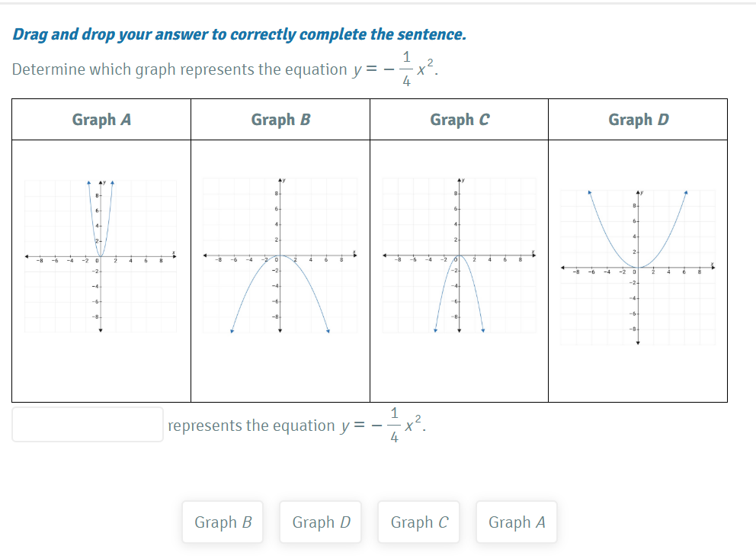Image resolution: width=756 pixels, height=559 pixels.
Task: Select the Graph B answer tile
Action: tap(223, 522)
